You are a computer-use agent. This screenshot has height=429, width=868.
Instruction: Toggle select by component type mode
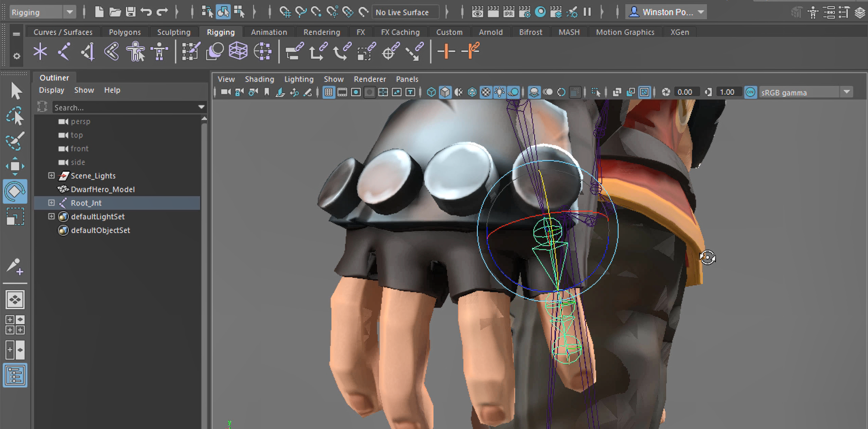239,12
